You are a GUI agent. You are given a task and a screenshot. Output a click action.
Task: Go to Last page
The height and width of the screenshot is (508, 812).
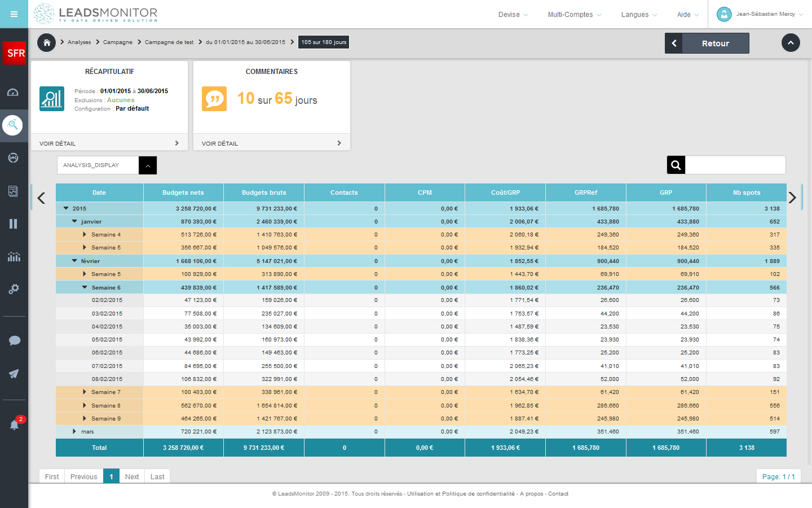pyautogui.click(x=157, y=476)
